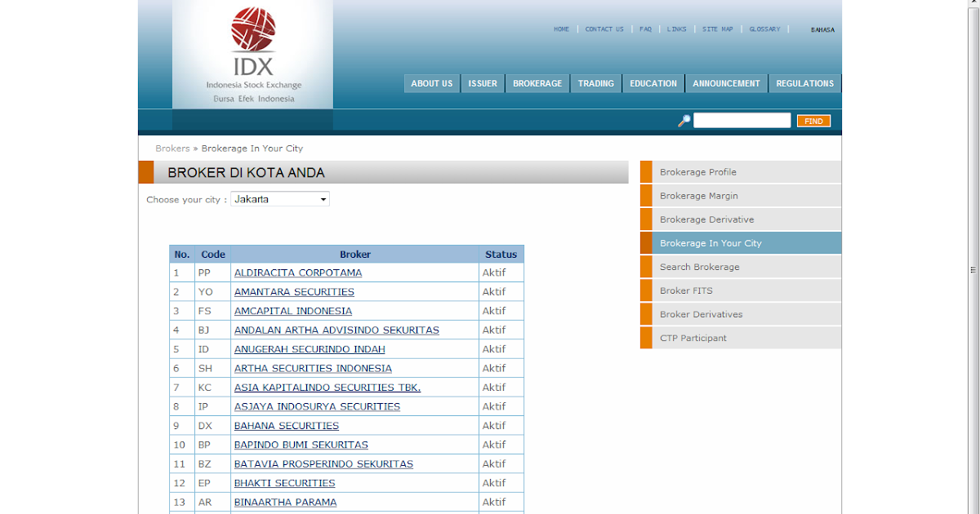Viewport: 980px width, 514px height.
Task: Open ASIA KAPITALINDO SECURITIES TBK. link
Action: click(327, 388)
